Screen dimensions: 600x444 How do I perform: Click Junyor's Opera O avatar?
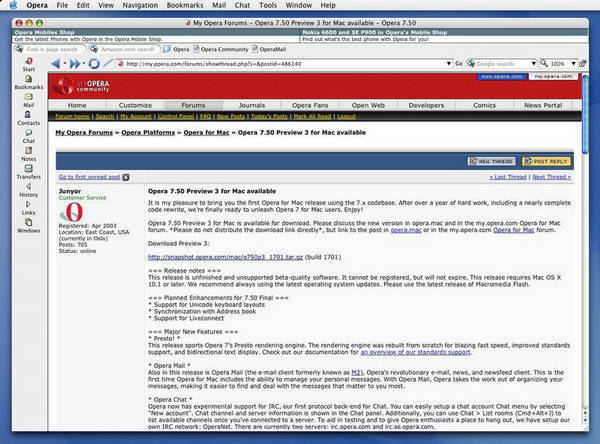click(72, 212)
